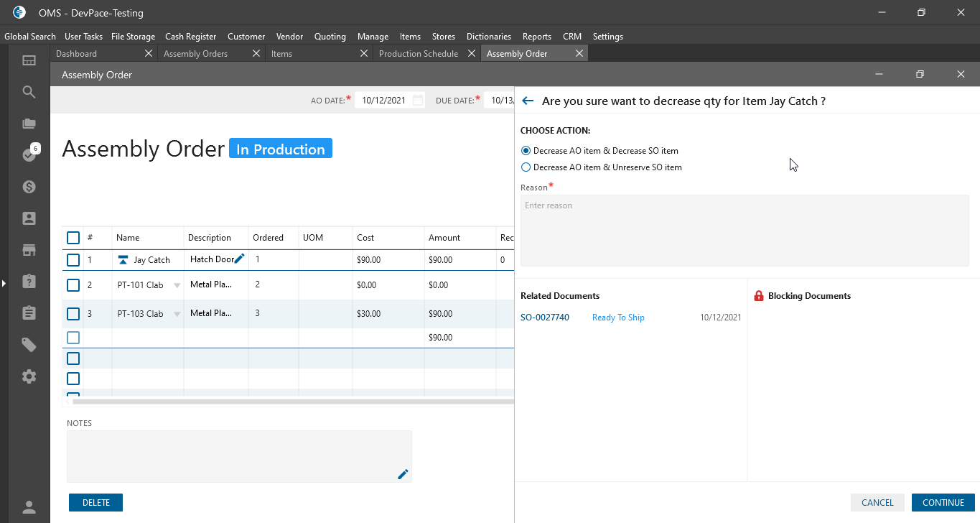Check the box for row 1 Jay Catch

coord(73,260)
